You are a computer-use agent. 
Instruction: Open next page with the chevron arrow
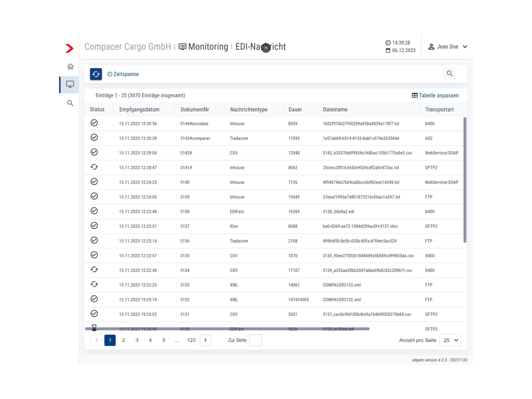tap(205, 340)
